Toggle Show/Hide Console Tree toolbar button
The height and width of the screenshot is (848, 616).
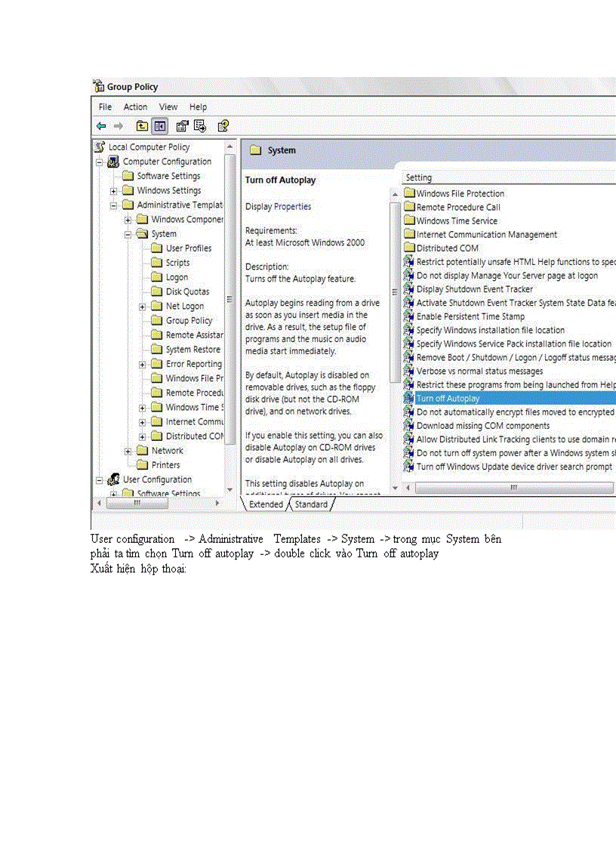[160, 126]
